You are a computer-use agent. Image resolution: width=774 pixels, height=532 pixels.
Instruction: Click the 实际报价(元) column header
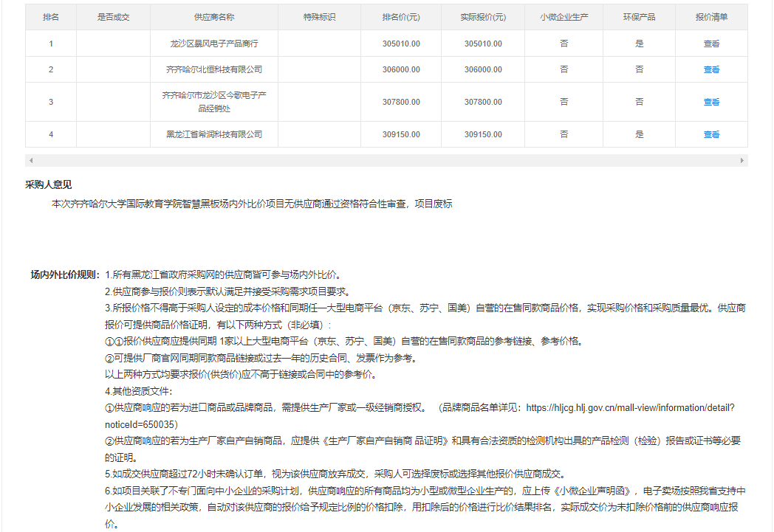[x=483, y=17]
